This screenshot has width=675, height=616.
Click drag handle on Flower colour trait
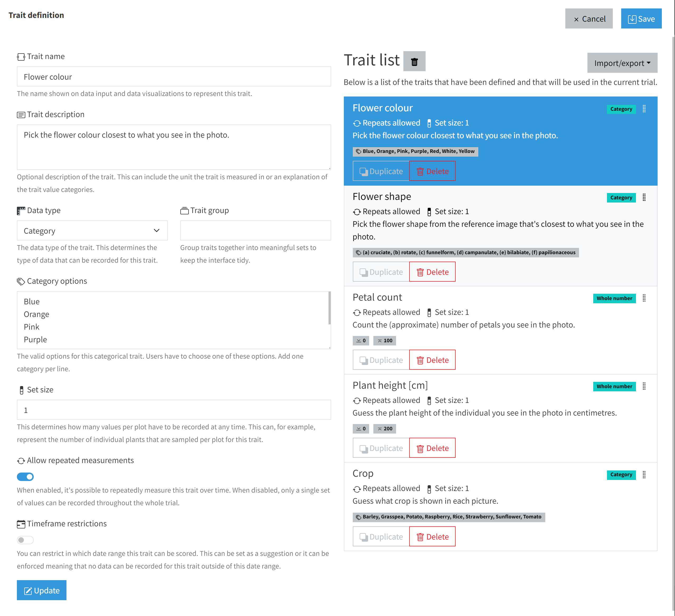pos(644,109)
